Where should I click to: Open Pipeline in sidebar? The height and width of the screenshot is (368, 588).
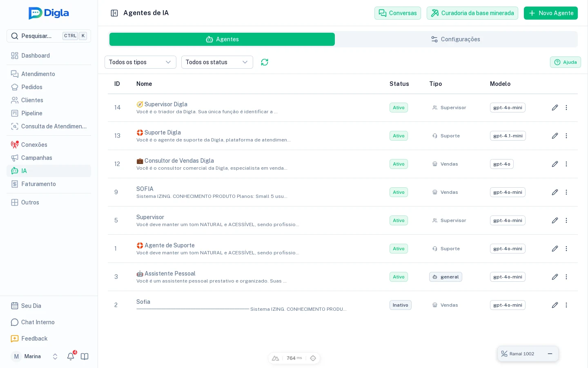pos(49,113)
